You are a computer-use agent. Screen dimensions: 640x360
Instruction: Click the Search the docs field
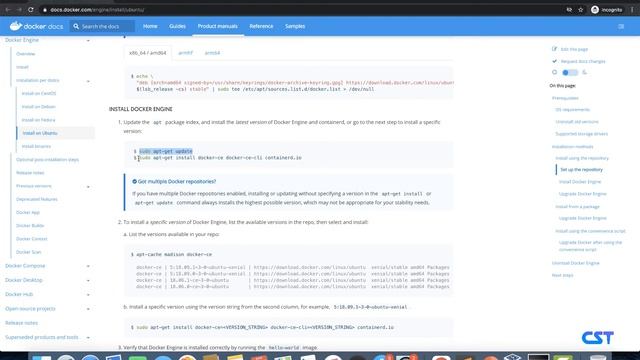[102, 27]
